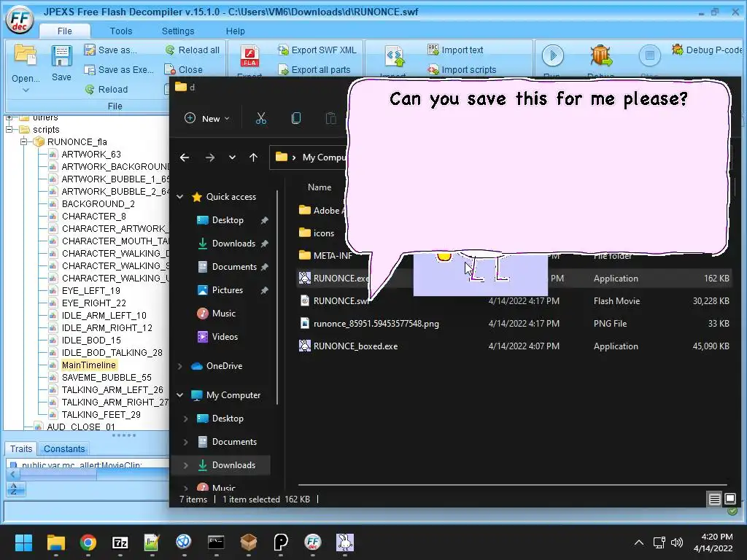Open Pictures in Quick access

click(228, 290)
